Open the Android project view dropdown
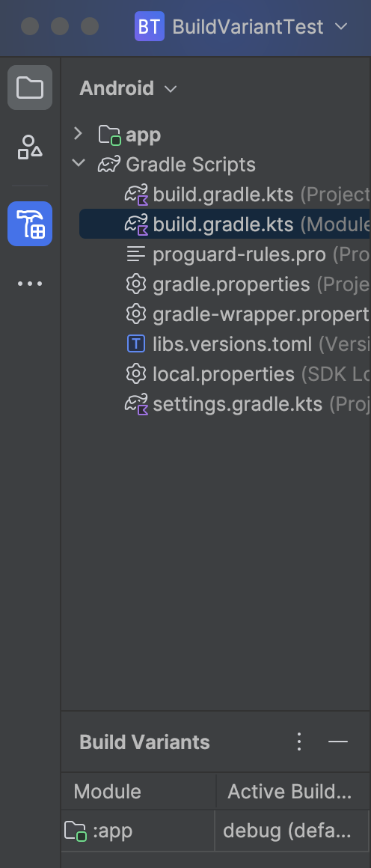 click(128, 88)
